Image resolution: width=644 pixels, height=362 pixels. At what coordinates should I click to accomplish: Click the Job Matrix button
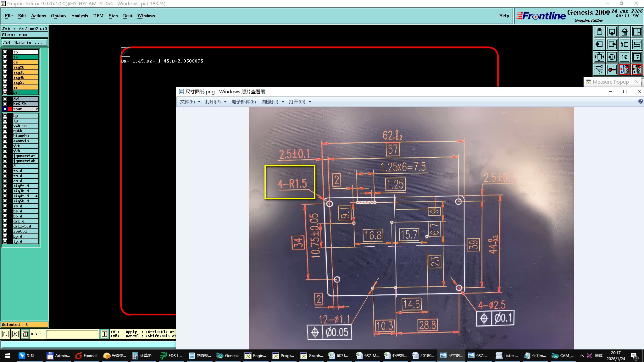point(25,42)
